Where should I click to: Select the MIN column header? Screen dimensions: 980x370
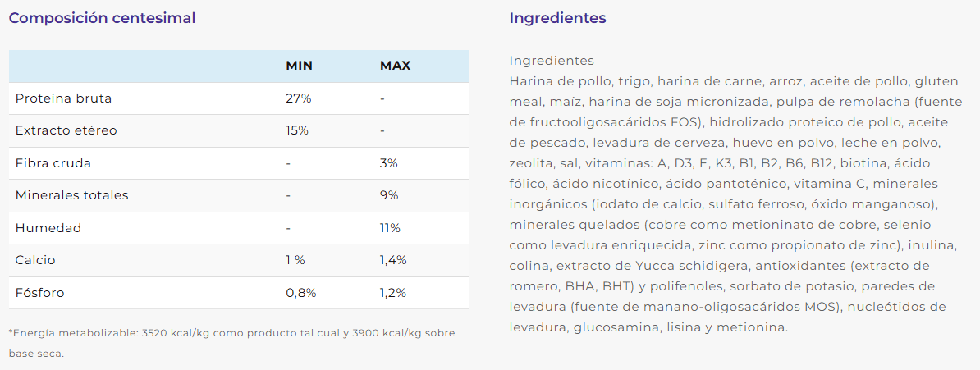click(x=300, y=66)
